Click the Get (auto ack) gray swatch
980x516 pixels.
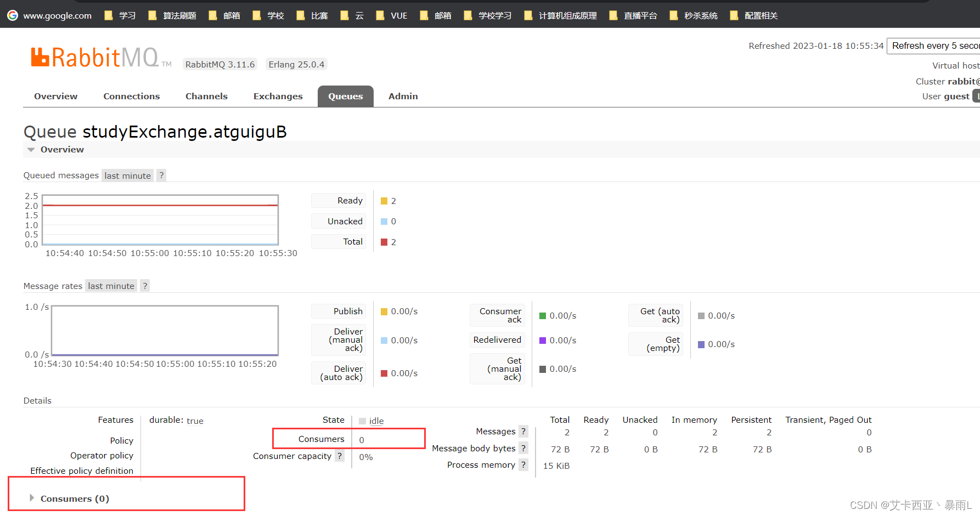(x=701, y=315)
